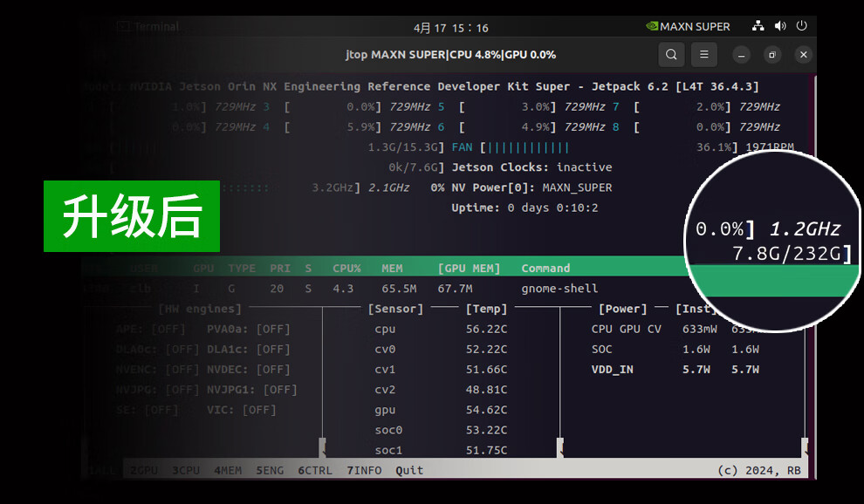Open the power menu icon
Viewport: 864px width, 504px height.
coord(802,26)
